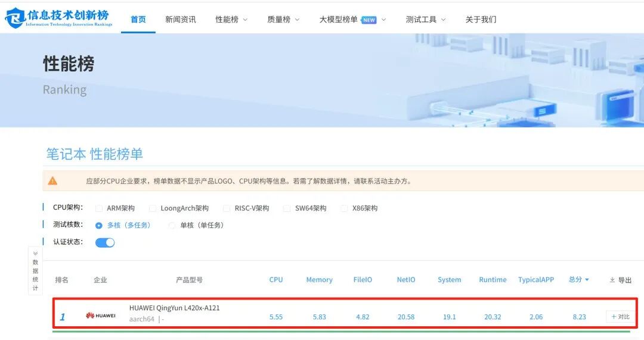Click the 导出 download icon
The width and height of the screenshot is (644, 340).
pos(612,280)
